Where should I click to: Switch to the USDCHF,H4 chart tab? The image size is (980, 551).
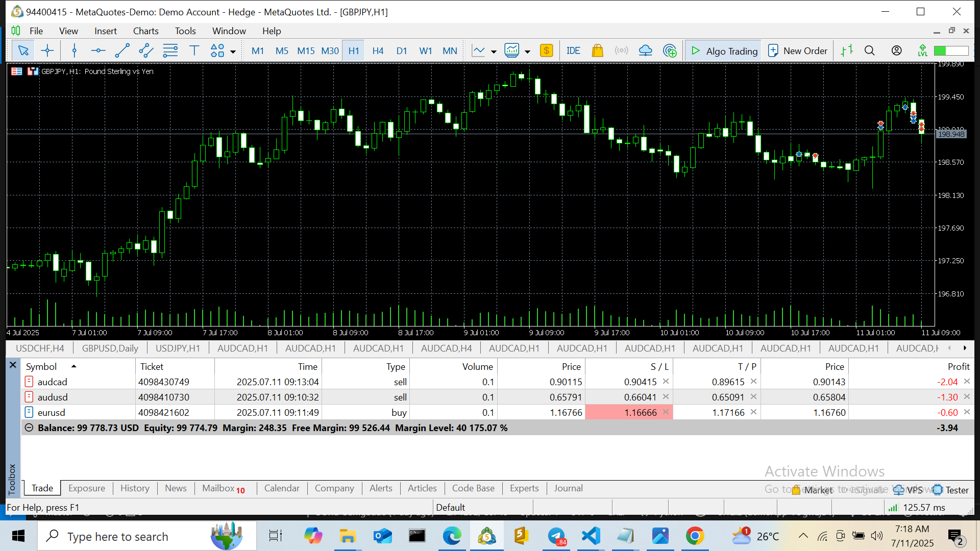tap(40, 348)
